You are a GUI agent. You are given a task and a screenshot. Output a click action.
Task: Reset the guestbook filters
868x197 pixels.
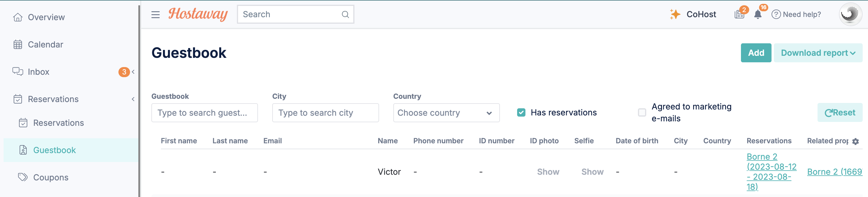[840, 112]
